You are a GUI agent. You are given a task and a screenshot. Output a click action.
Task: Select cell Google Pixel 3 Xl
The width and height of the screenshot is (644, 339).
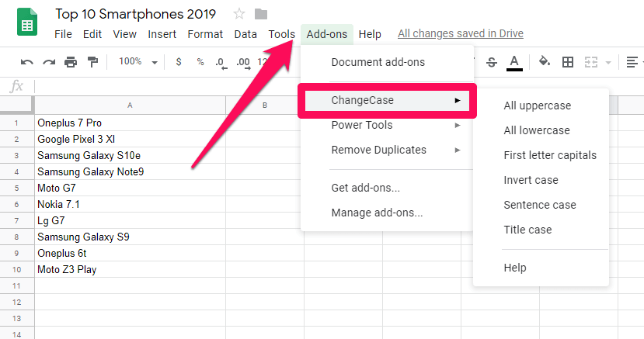[x=130, y=140]
